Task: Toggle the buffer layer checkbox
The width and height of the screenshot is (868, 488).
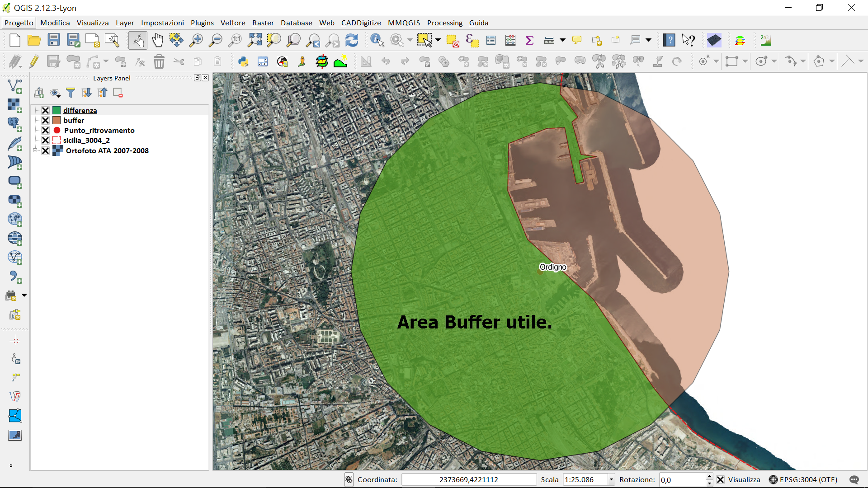Action: pyautogui.click(x=45, y=120)
